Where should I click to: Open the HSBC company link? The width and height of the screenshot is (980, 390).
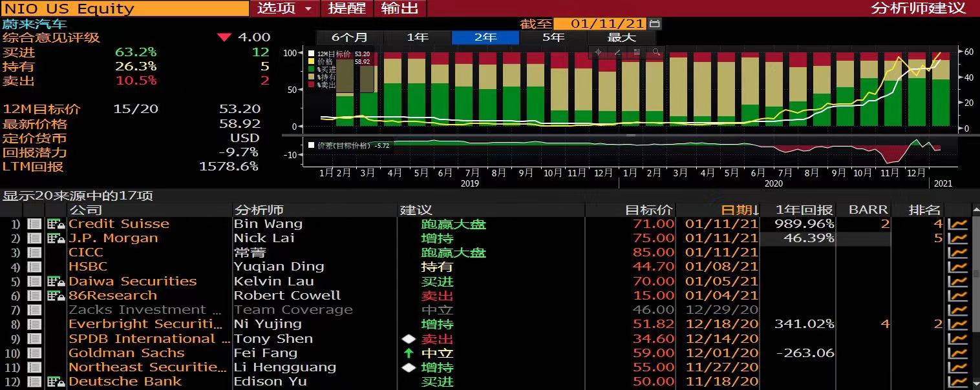tap(88, 267)
